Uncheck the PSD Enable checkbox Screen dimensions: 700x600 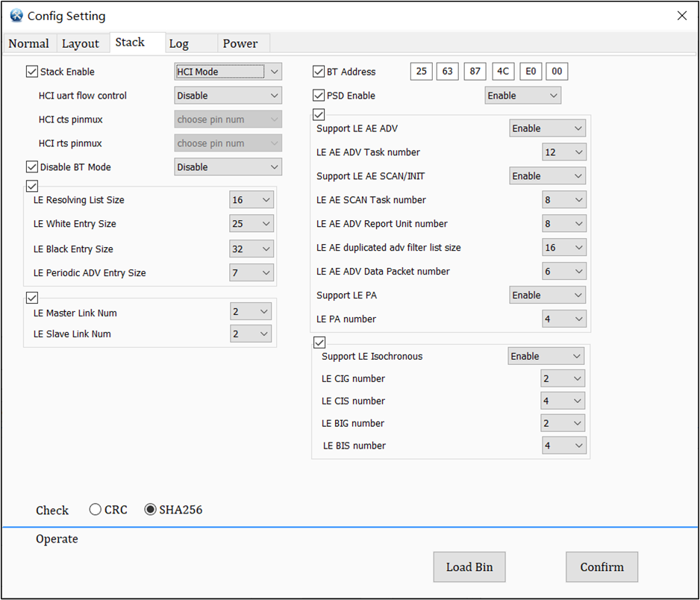(x=319, y=96)
